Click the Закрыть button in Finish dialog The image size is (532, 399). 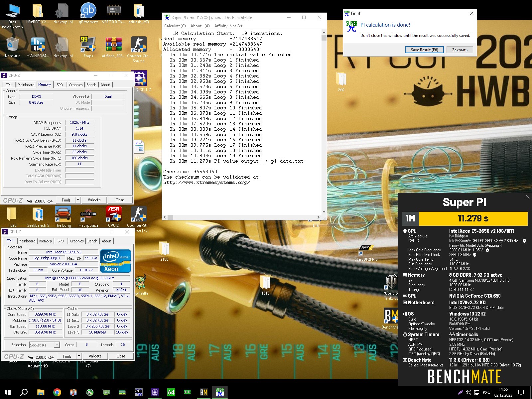coord(460,50)
